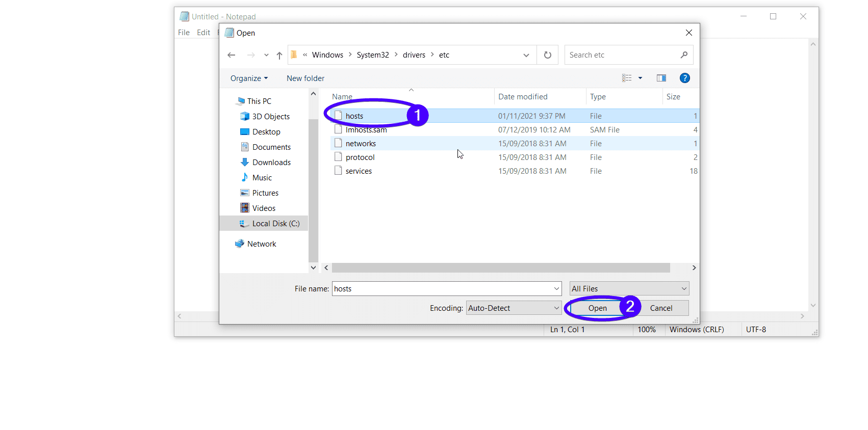Go back using the left arrow
The image size is (868, 430).
point(231,55)
